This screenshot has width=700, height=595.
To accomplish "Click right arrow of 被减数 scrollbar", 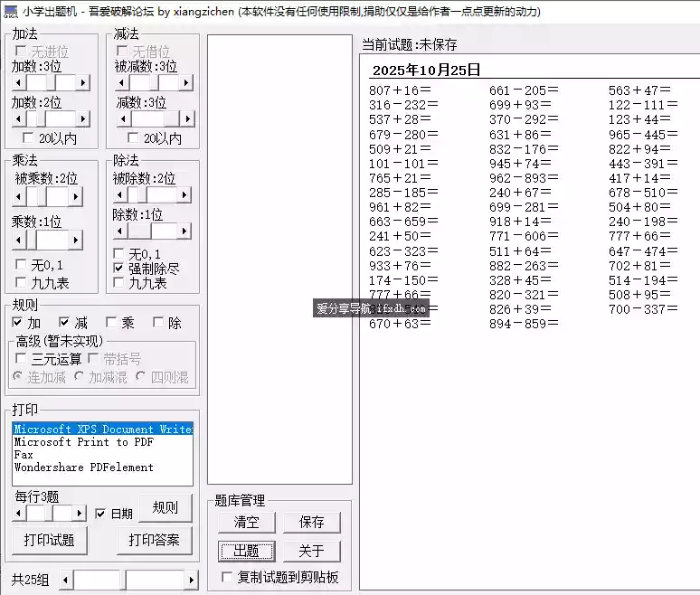I will [184, 82].
